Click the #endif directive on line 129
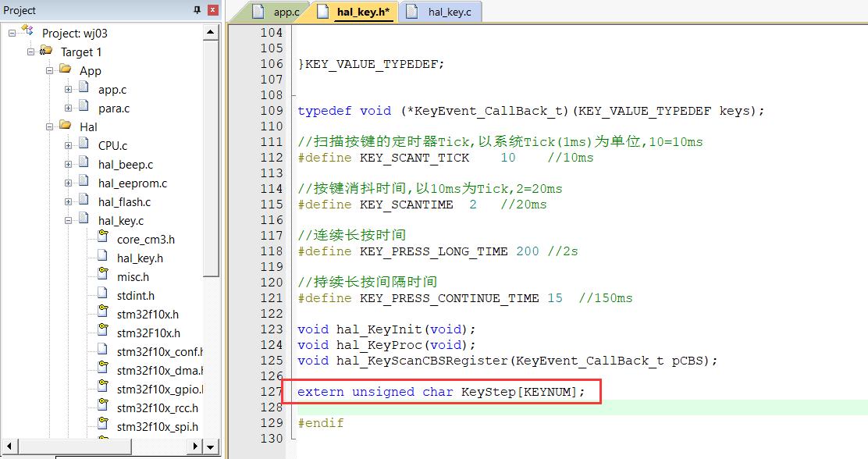Screen dimensions: 868x459 (x=321, y=423)
